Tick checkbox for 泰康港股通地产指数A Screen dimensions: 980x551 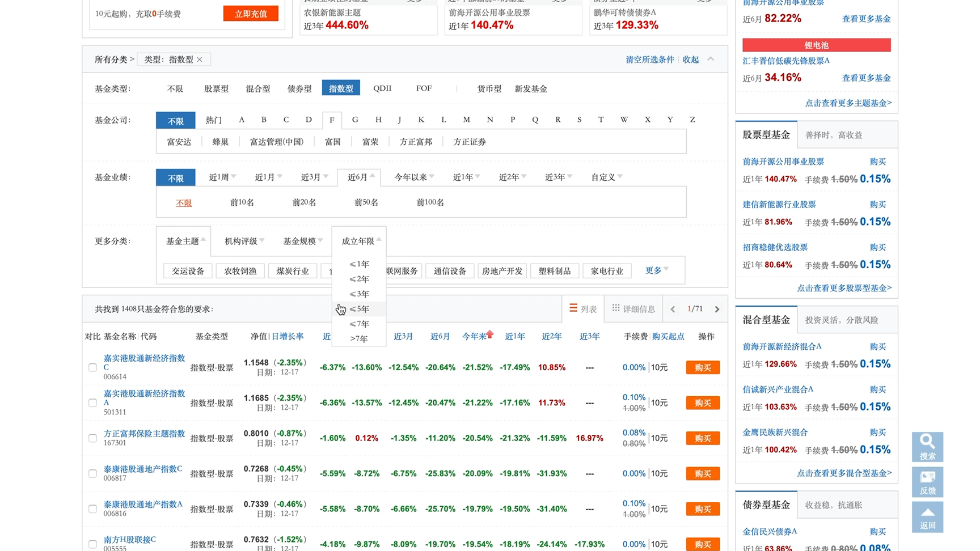(92, 509)
